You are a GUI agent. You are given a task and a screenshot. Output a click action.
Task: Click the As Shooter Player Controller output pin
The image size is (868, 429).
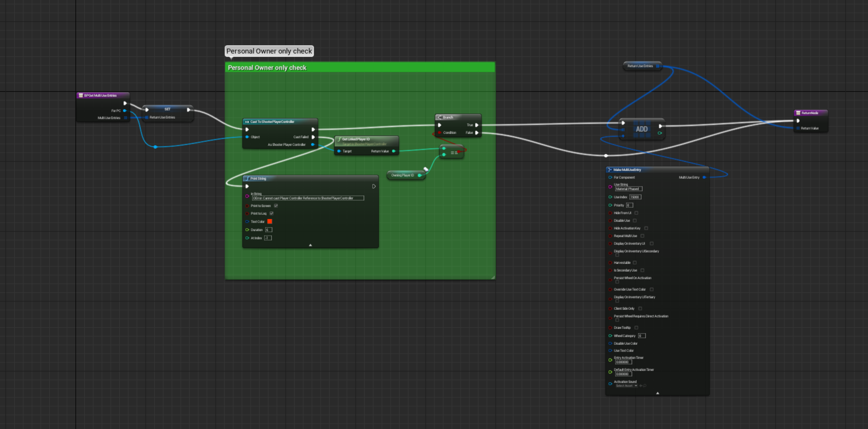(x=313, y=145)
